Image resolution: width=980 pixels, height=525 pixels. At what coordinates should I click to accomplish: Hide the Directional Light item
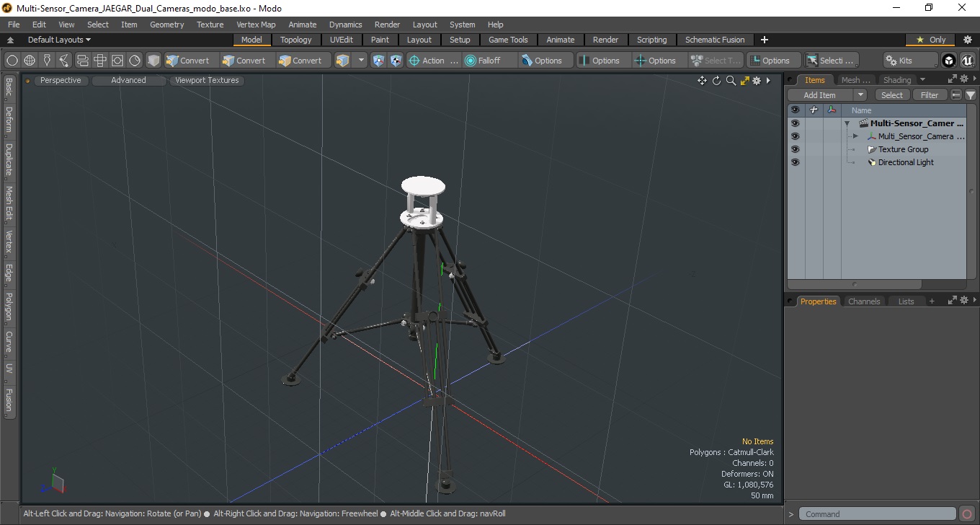pyautogui.click(x=795, y=162)
